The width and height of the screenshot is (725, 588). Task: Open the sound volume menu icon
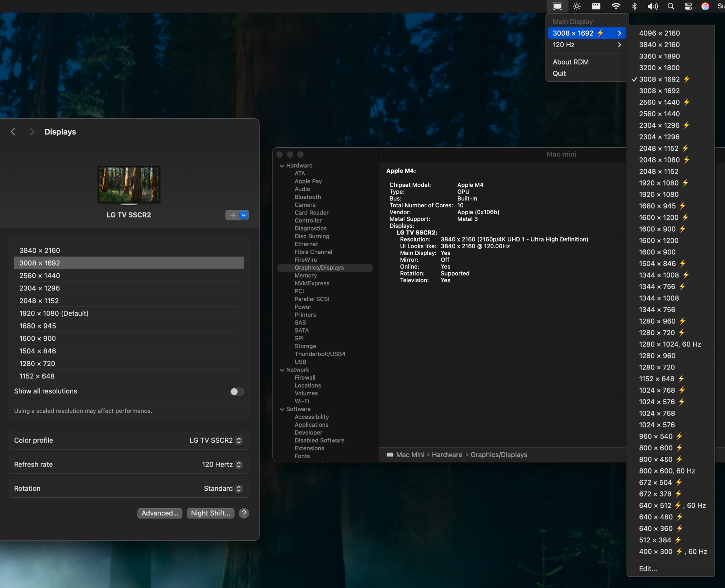click(x=652, y=6)
